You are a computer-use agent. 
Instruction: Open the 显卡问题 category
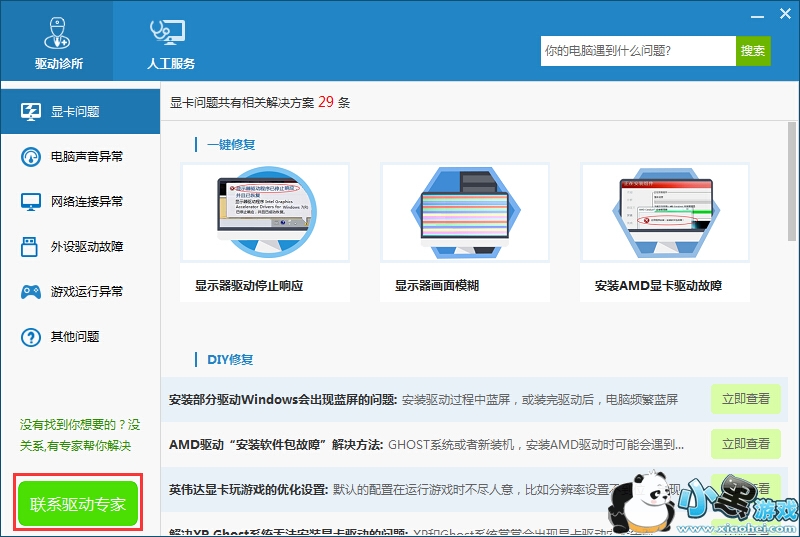coord(81,112)
